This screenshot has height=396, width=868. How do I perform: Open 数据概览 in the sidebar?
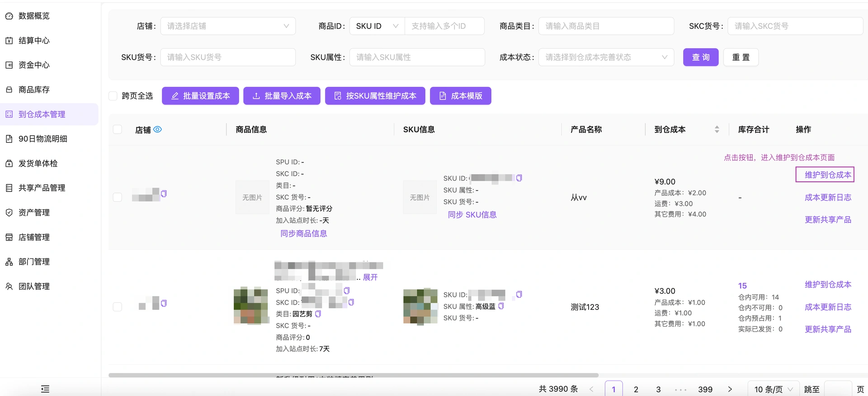click(x=34, y=16)
